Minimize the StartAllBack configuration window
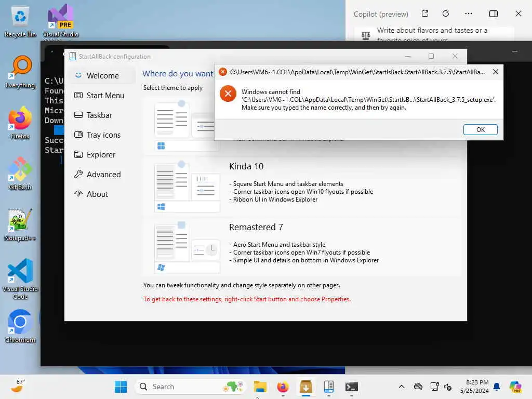532x399 pixels. pos(408,56)
